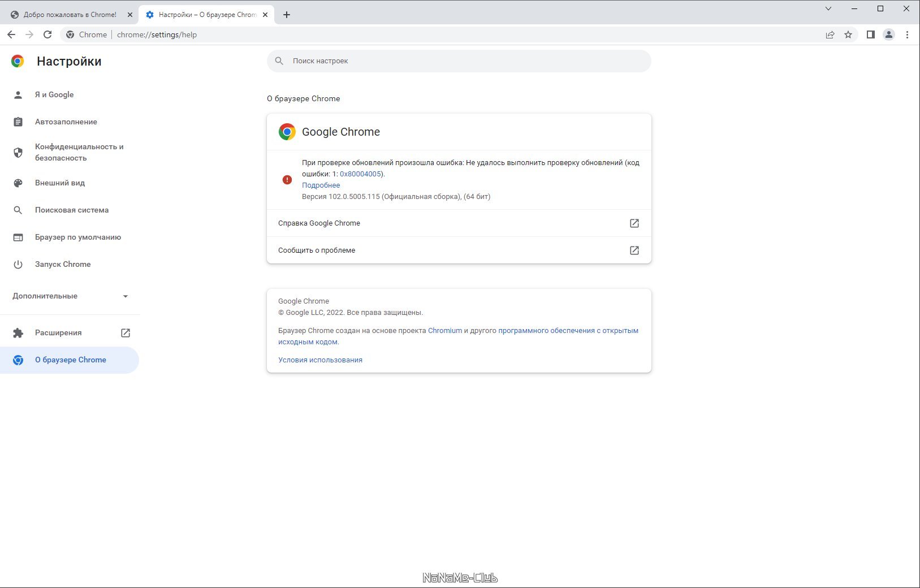
Task: Open Chrome three-dot menu
Action: 907,34
